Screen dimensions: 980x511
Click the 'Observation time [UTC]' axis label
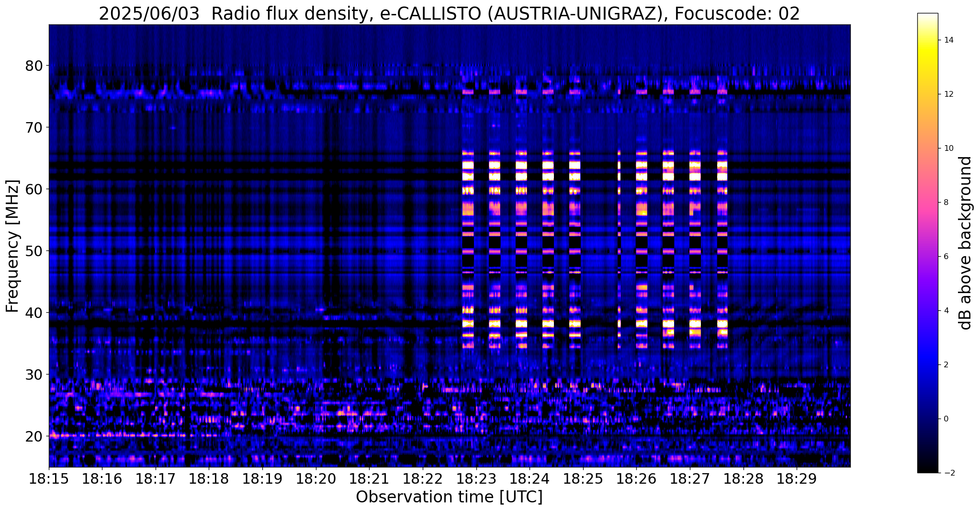[x=449, y=497]
